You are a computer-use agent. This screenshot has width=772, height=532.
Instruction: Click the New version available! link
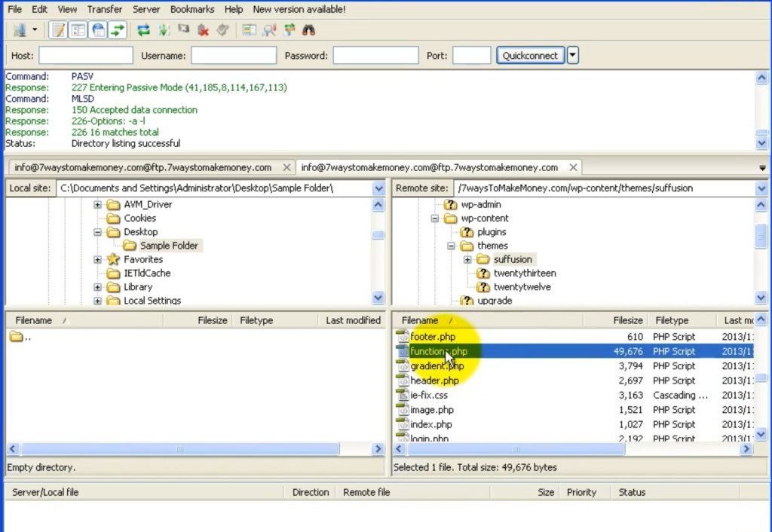click(x=299, y=9)
